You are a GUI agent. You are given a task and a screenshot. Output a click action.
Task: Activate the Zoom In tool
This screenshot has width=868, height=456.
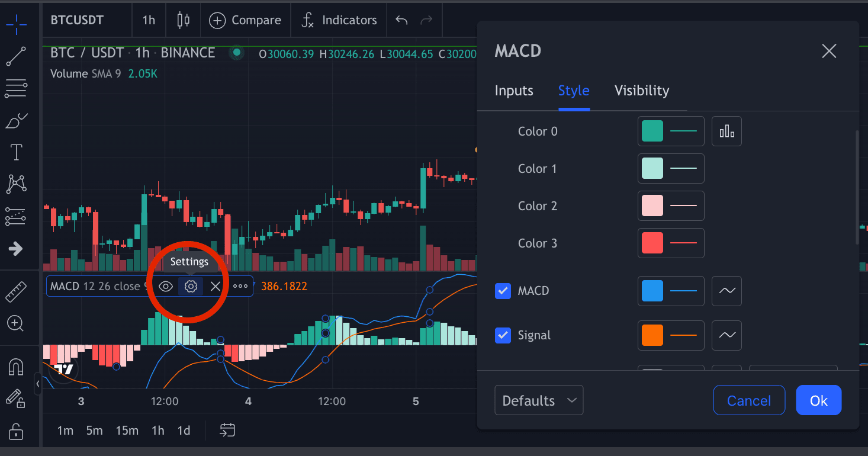15,323
